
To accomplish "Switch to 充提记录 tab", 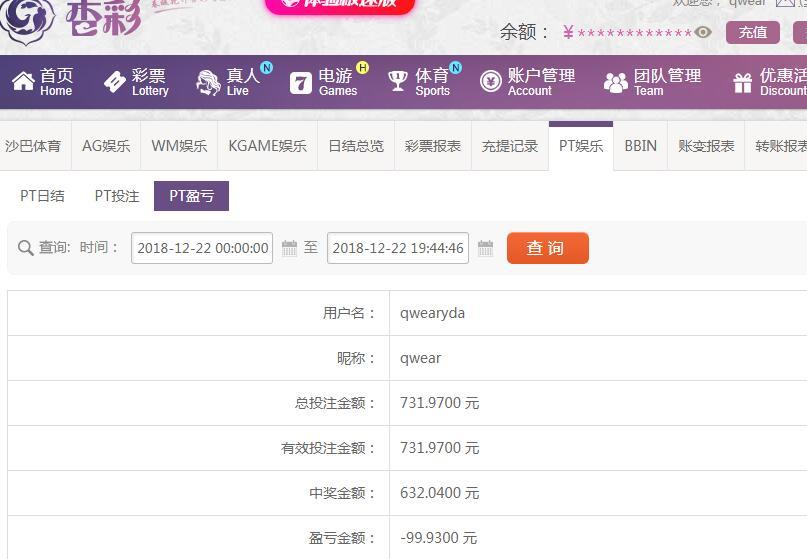I will (510, 146).
